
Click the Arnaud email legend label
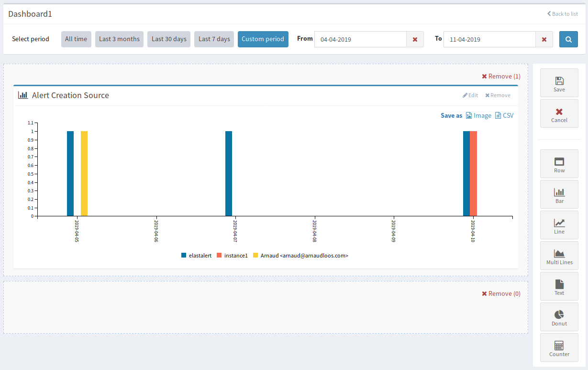tap(304, 256)
